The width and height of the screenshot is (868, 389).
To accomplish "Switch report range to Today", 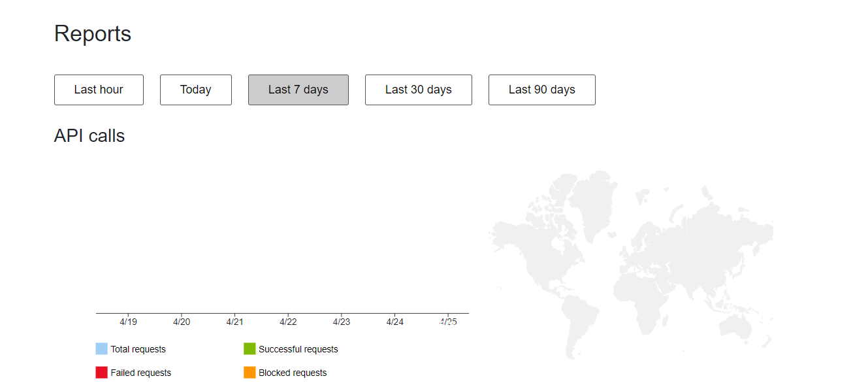I will click(x=195, y=90).
